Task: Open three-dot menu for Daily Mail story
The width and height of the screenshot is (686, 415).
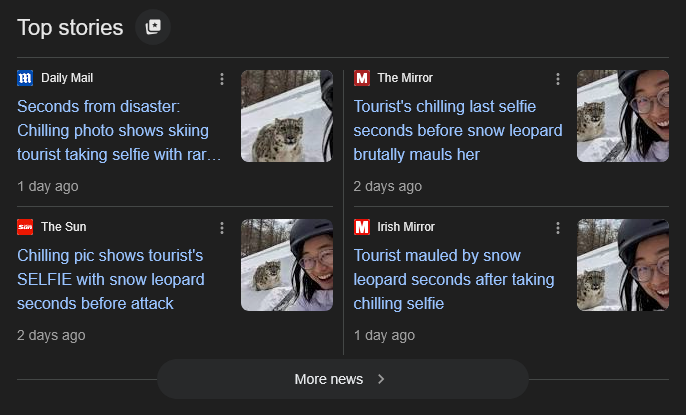Action: pos(222,79)
